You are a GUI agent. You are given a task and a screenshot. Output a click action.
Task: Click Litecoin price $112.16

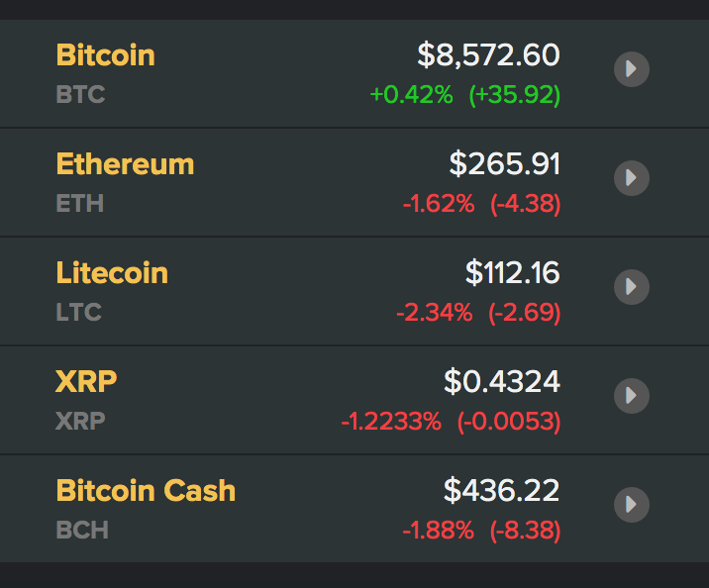[x=512, y=272]
